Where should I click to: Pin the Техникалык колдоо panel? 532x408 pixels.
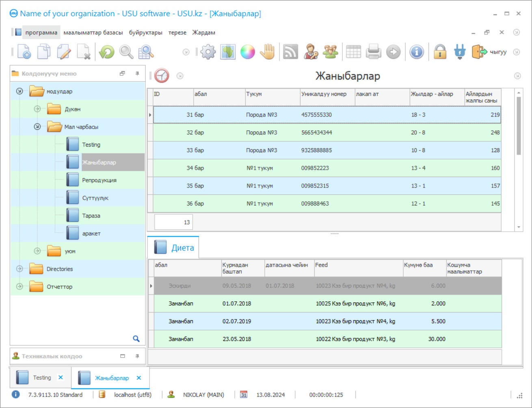pos(137,356)
